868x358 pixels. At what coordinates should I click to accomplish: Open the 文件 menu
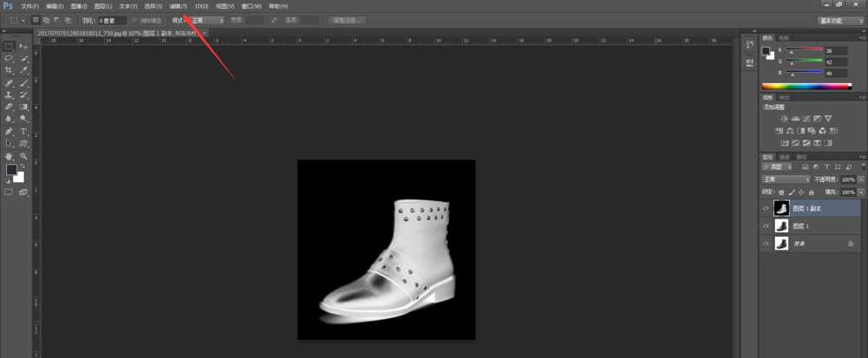tap(30, 6)
